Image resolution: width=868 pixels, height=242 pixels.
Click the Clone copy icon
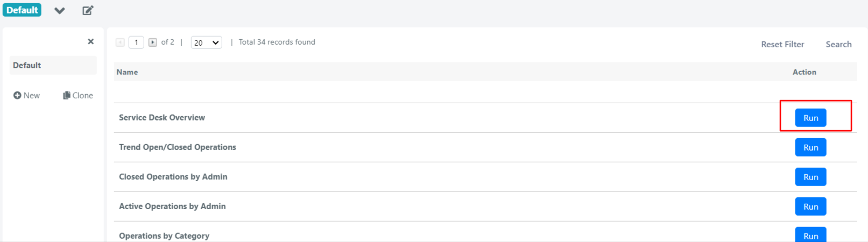click(67, 95)
